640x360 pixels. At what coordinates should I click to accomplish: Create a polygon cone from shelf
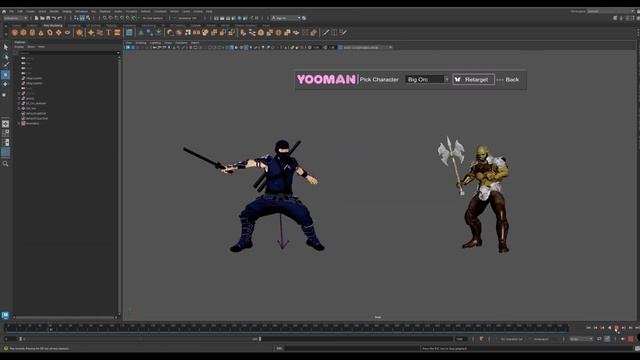click(x=41, y=33)
